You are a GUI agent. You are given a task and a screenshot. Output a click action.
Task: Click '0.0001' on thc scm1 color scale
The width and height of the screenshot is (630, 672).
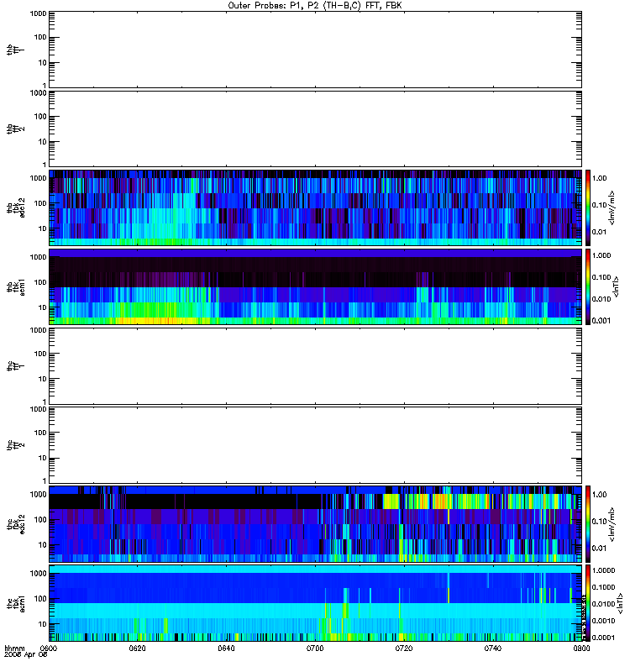point(603,638)
